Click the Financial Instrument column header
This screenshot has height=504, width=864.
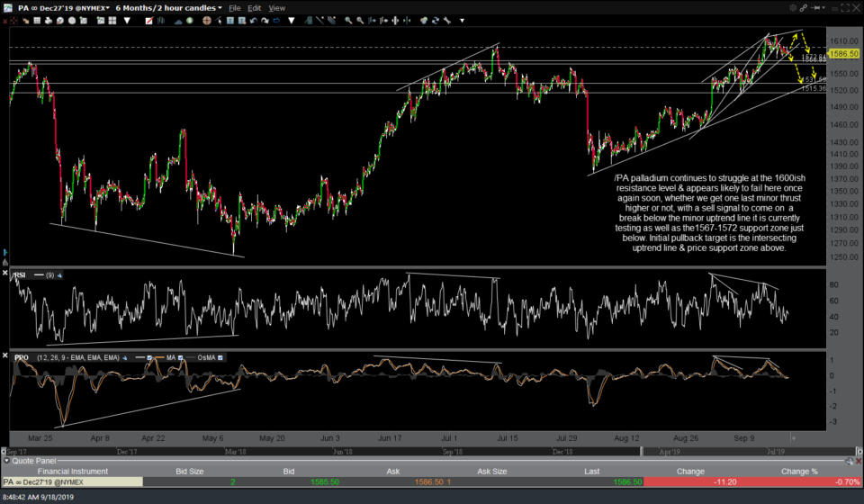[71, 471]
